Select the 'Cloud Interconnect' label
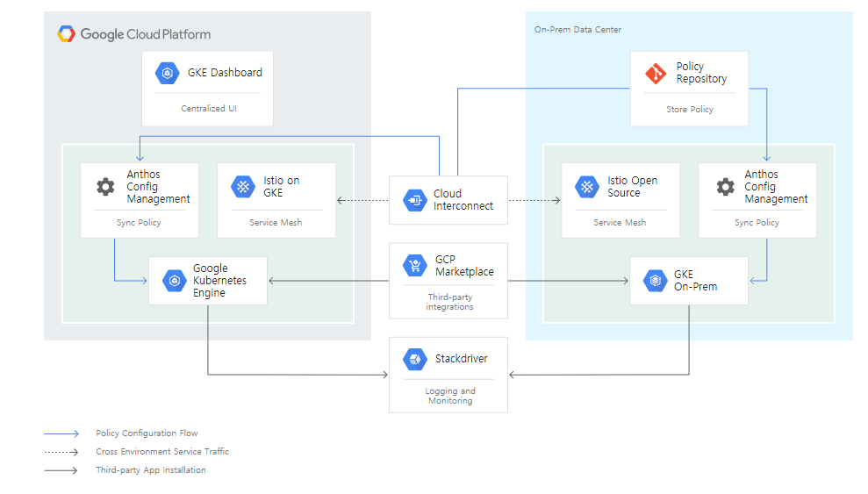Viewport: 868px width, 494px height. 463,200
